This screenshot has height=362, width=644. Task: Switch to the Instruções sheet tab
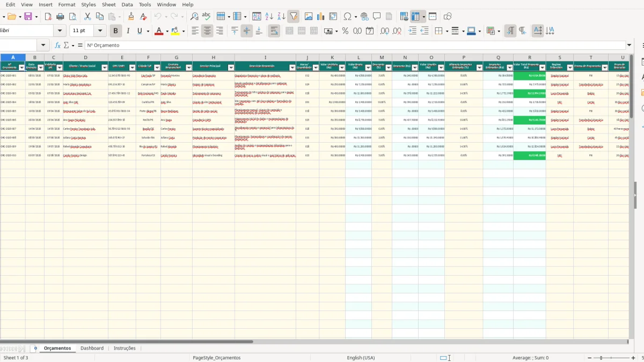click(125, 348)
